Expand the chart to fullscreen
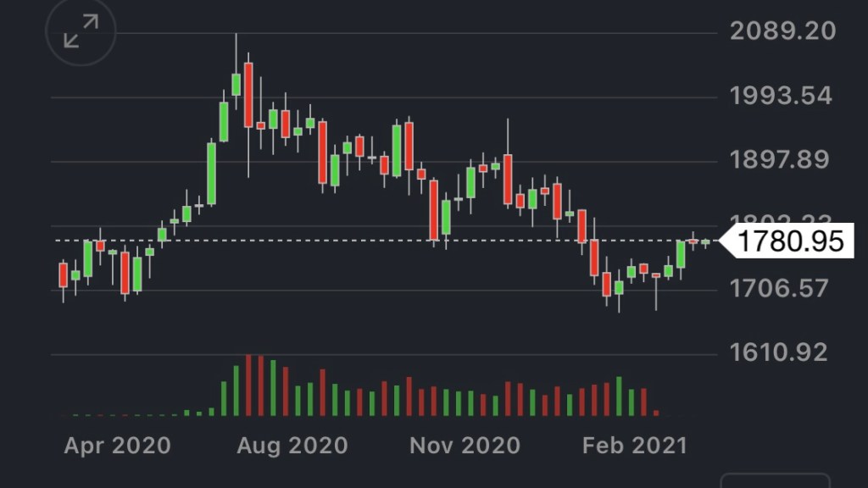The width and height of the screenshot is (868, 488). [x=80, y=32]
